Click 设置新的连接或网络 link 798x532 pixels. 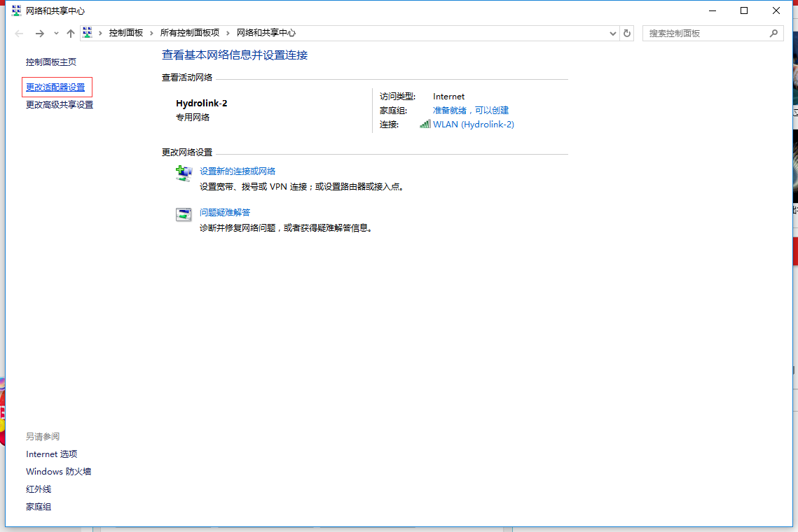click(x=238, y=171)
